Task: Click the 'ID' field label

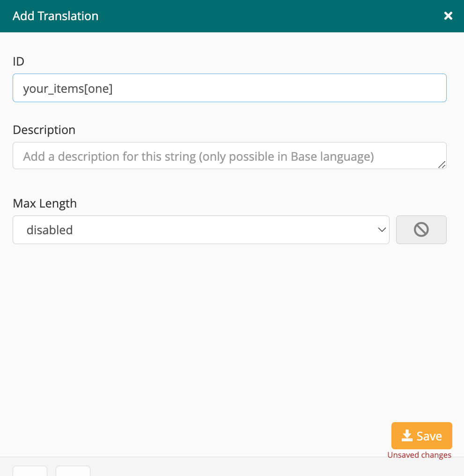Action: (x=18, y=61)
